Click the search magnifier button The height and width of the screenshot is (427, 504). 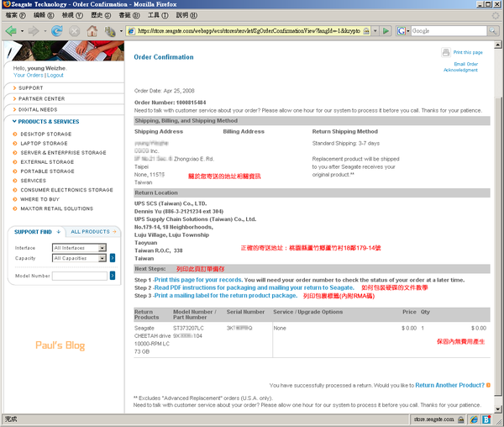tap(492, 31)
